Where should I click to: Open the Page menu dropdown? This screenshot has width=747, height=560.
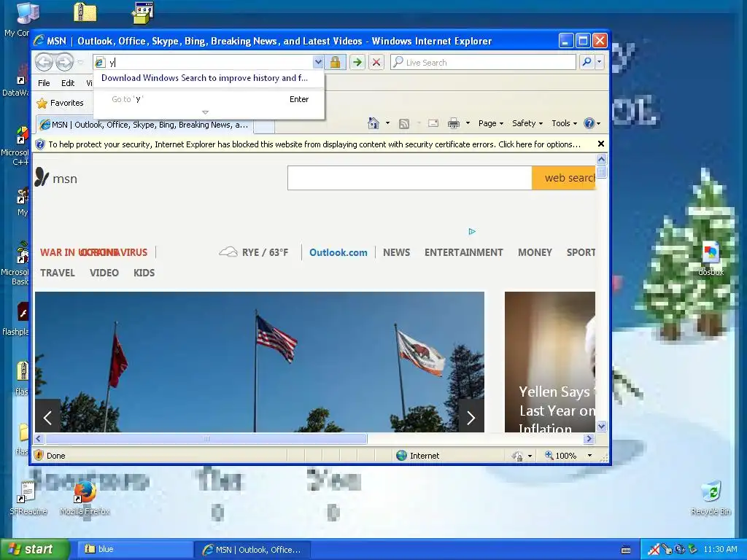coord(491,123)
